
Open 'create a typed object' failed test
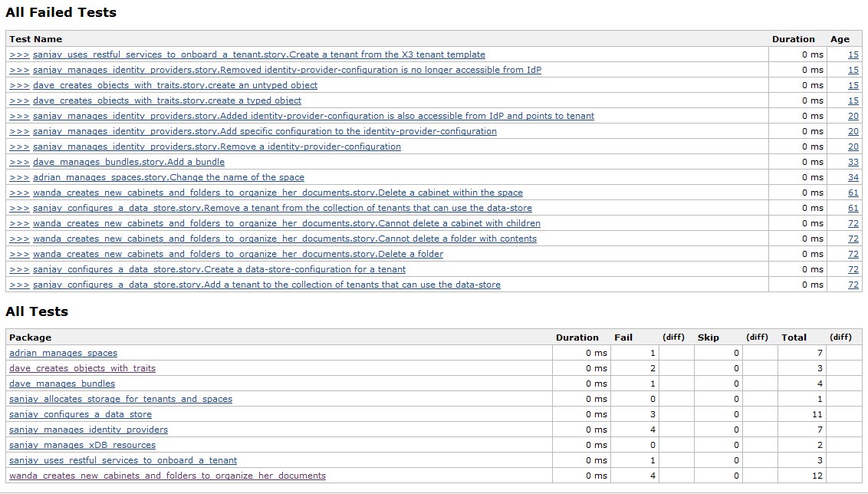point(167,100)
